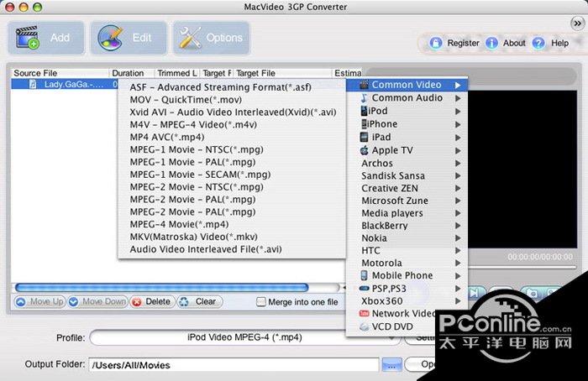588x381 pixels.
Task: Click the Common Video clapperboard icon
Action: pyautogui.click(x=364, y=85)
